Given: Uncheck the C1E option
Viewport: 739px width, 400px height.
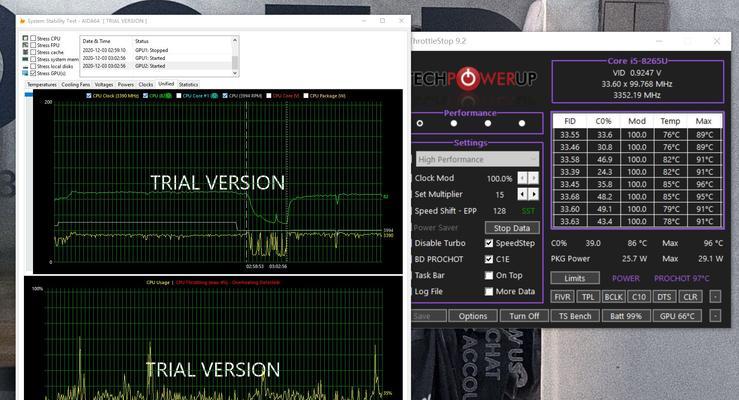Looking at the screenshot, I should point(489,259).
